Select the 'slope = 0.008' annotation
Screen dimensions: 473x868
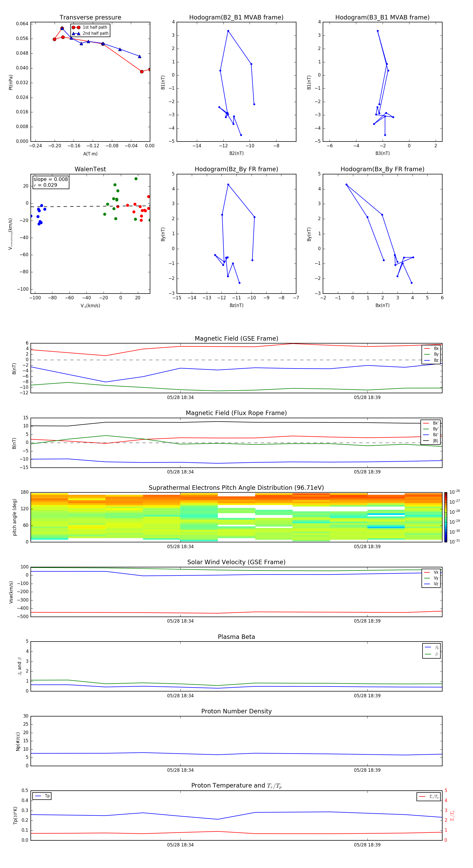coord(51,179)
